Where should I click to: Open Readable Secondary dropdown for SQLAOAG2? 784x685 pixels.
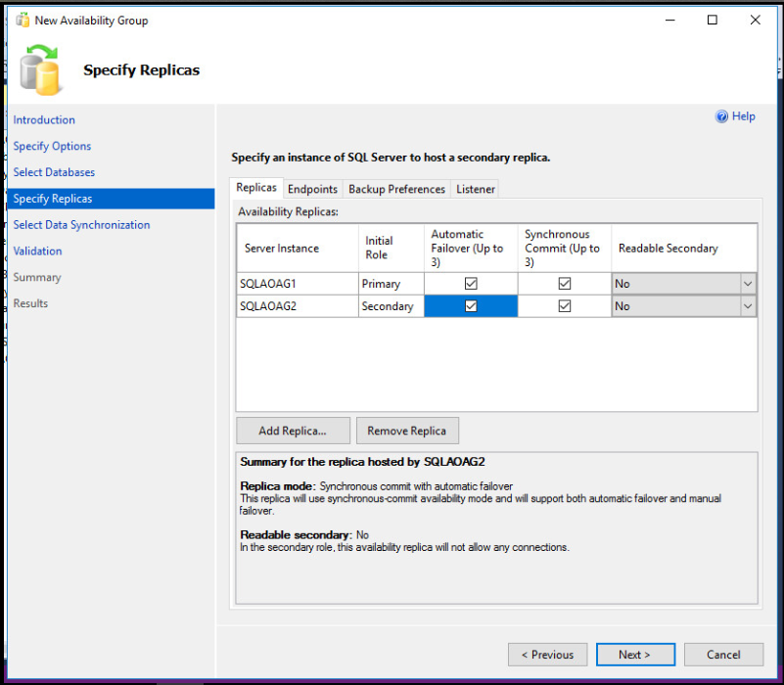[748, 305]
